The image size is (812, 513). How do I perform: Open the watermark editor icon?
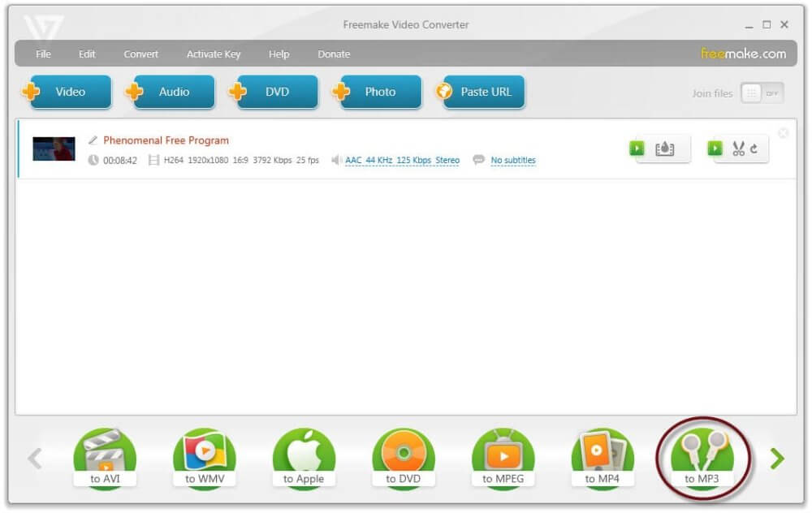pos(665,149)
